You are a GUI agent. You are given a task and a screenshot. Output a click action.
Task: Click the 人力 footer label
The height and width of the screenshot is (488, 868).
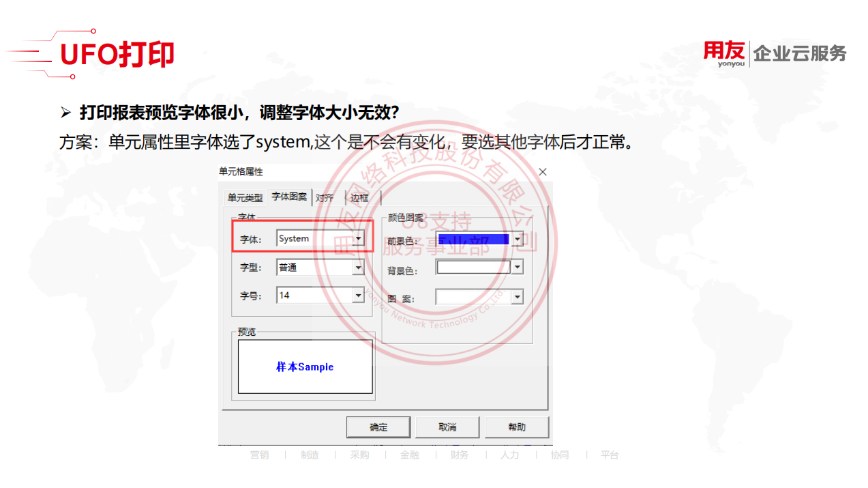tap(509, 455)
